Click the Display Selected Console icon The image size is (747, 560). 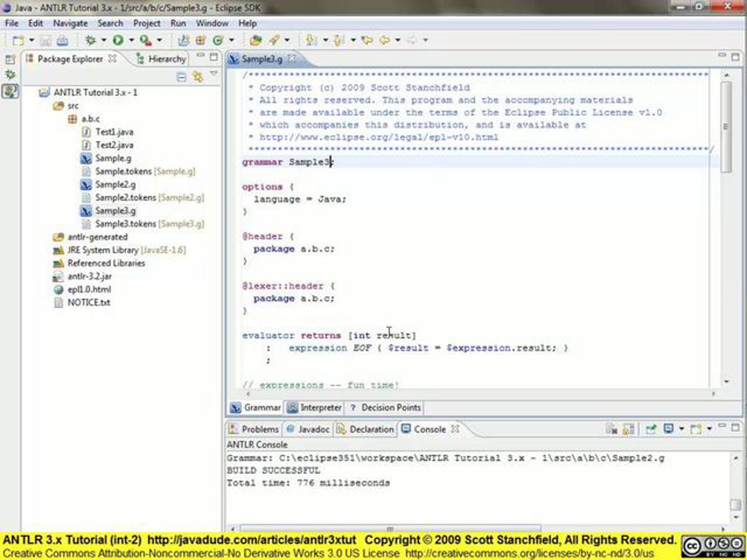(x=668, y=429)
